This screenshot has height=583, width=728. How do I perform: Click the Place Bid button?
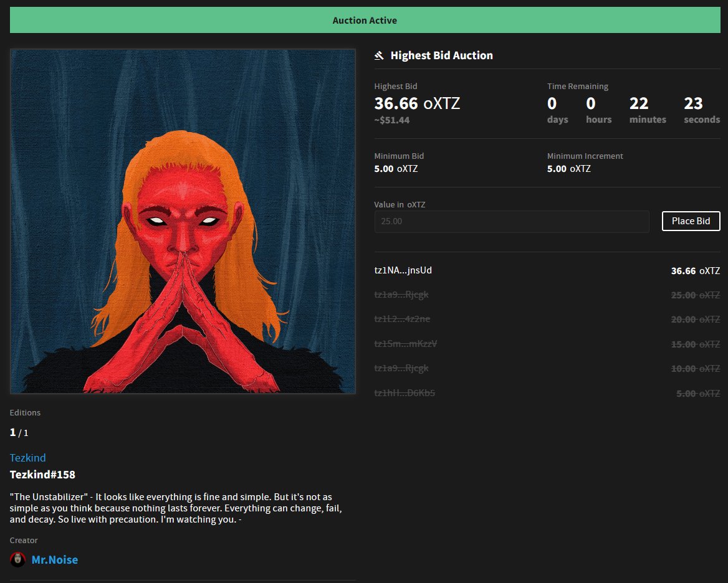point(691,221)
